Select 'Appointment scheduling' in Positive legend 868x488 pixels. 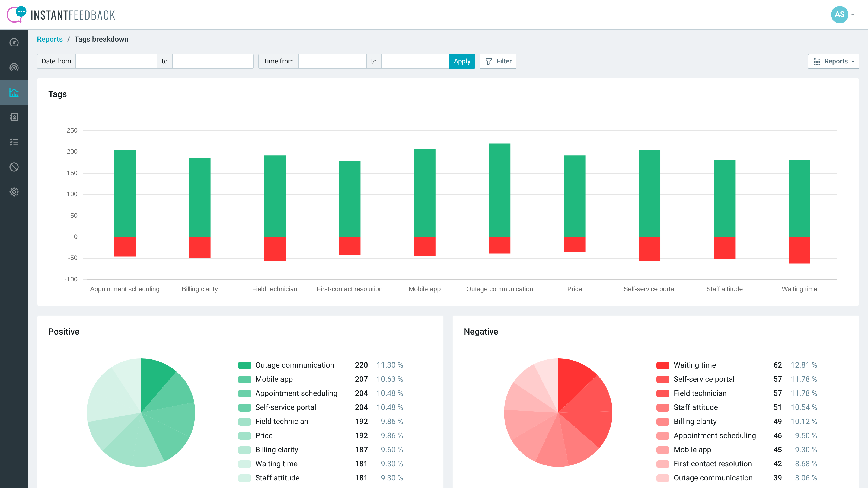(296, 393)
